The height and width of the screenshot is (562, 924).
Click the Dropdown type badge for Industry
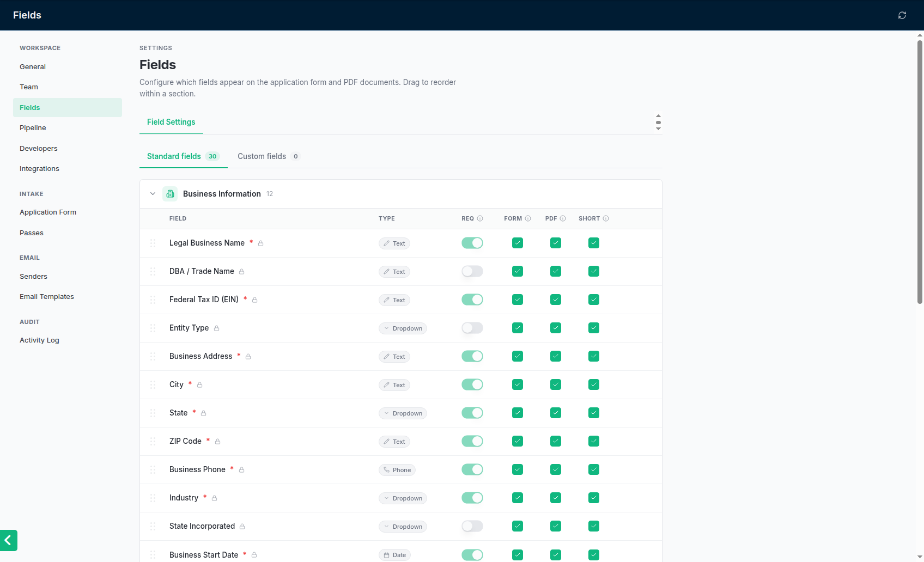pyautogui.click(x=403, y=498)
